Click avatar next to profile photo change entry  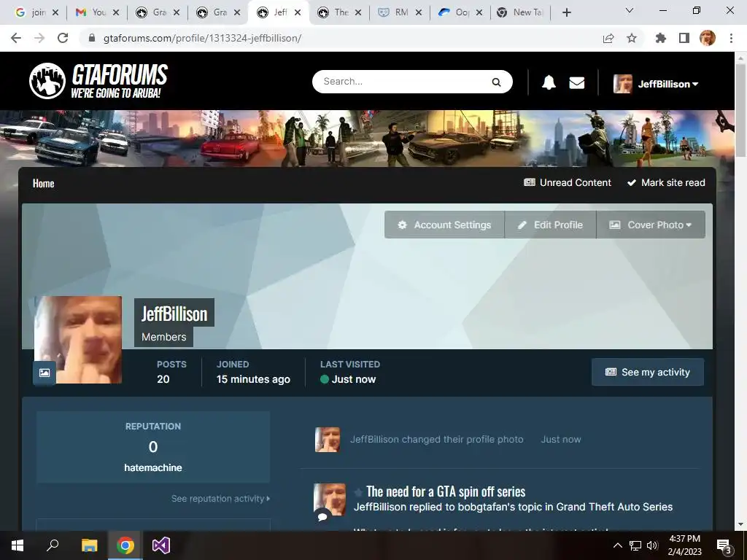(x=328, y=440)
